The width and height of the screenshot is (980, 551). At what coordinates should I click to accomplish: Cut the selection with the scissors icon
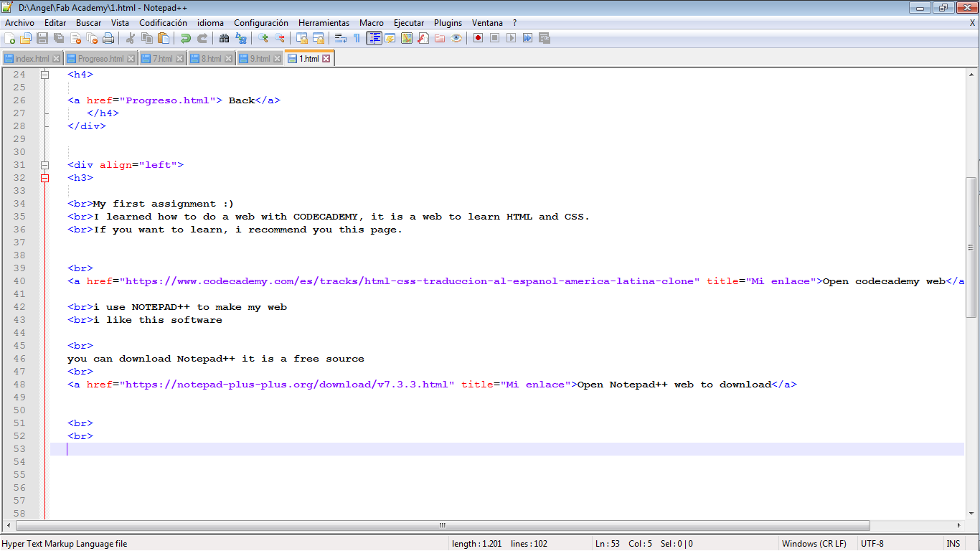(131, 38)
